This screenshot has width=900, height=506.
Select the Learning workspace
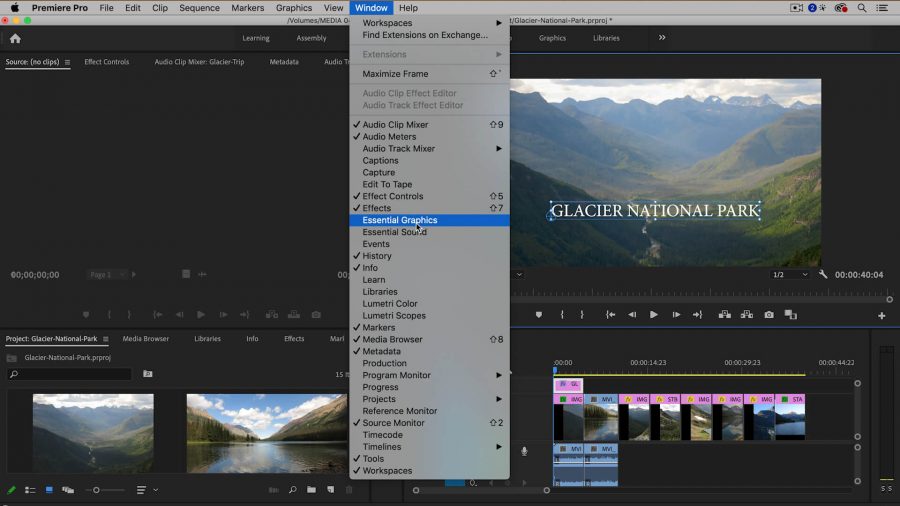click(x=256, y=38)
